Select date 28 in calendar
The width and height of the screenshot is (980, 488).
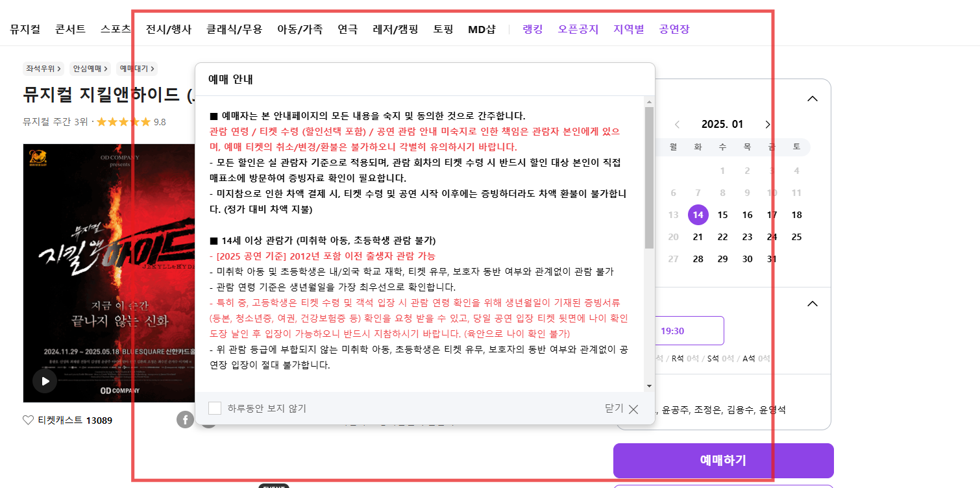point(698,259)
